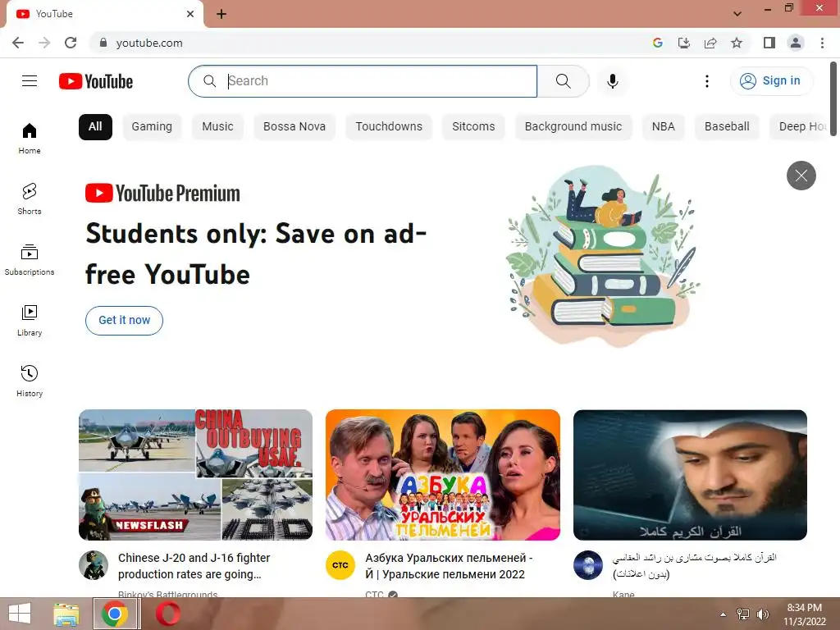Launch Opera from taskbar
This screenshot has height=630, width=840.
(167, 614)
